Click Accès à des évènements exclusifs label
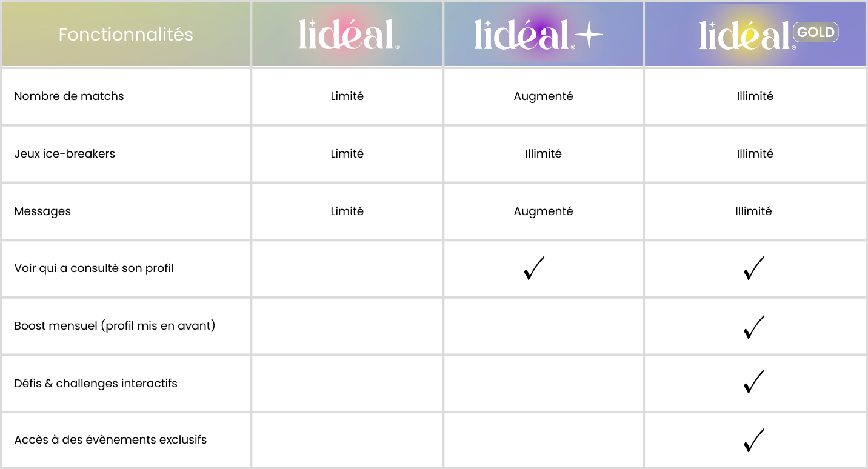868x469 pixels. 110,439
